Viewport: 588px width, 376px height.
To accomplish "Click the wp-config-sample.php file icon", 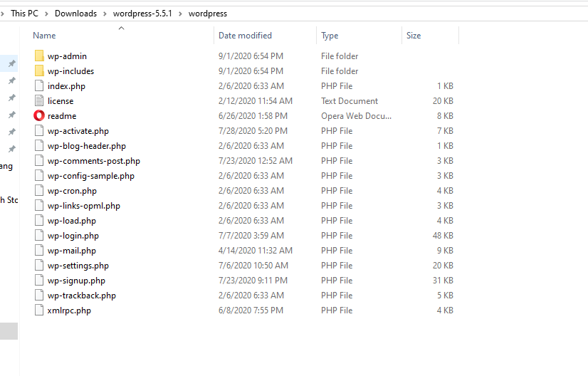I will (x=39, y=176).
